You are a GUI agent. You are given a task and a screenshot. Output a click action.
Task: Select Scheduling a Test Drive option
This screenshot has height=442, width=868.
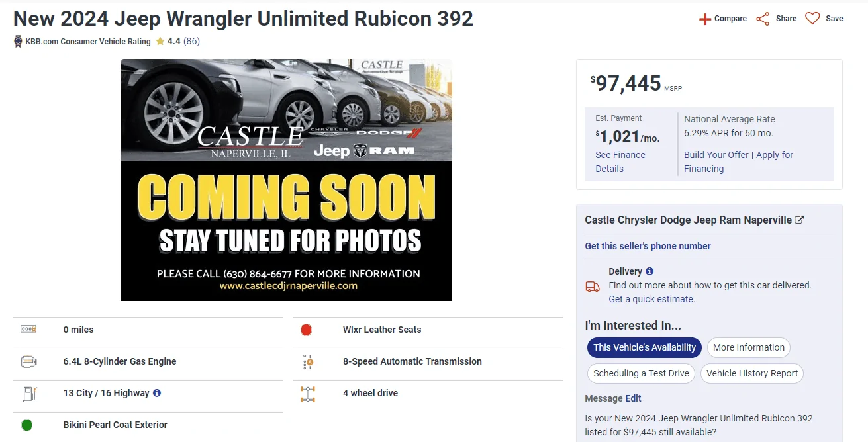[641, 373]
